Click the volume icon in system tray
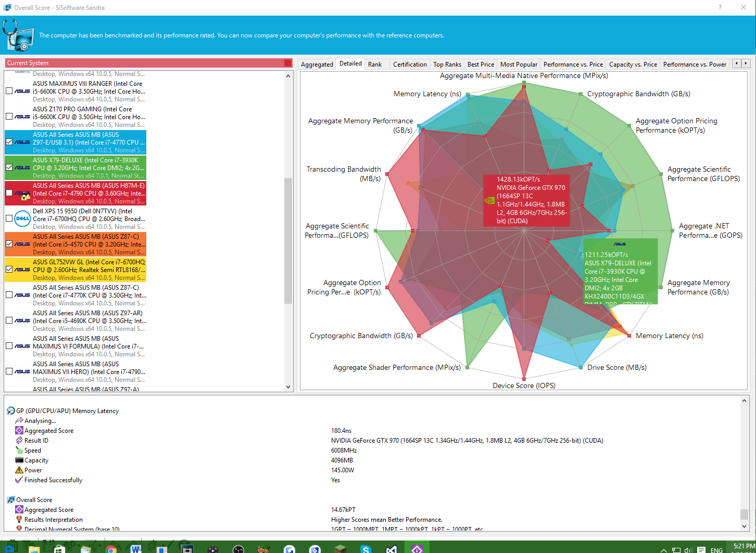Screen dimensions: 756x553 pos(688,550)
